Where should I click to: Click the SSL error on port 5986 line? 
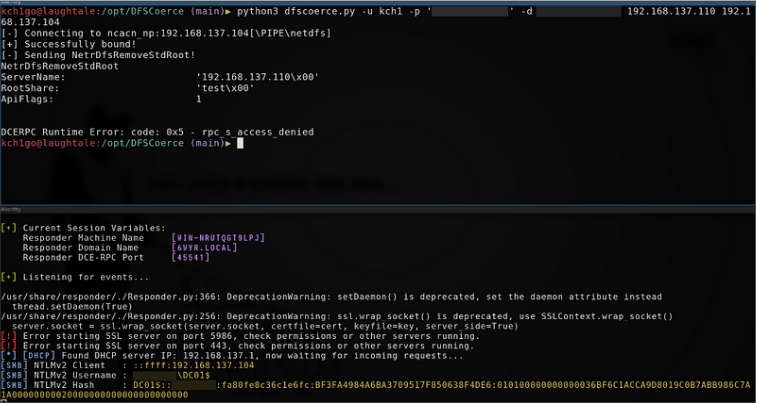[x=240, y=336]
